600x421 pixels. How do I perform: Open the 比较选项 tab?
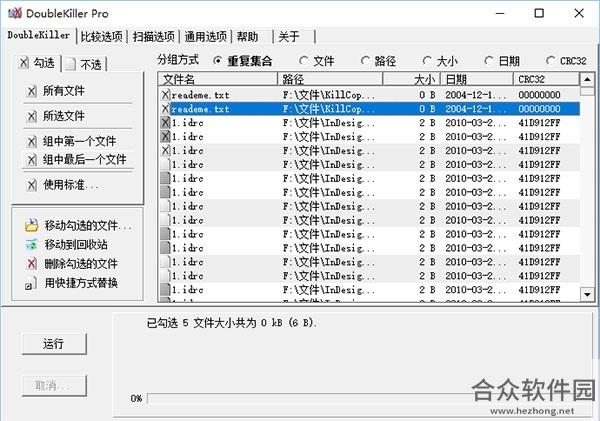pyautogui.click(x=102, y=37)
